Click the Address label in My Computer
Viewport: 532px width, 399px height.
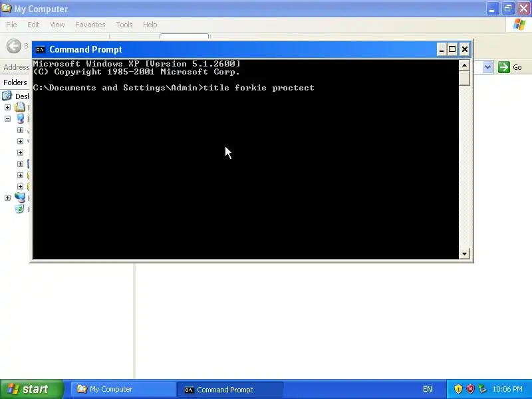pos(16,67)
